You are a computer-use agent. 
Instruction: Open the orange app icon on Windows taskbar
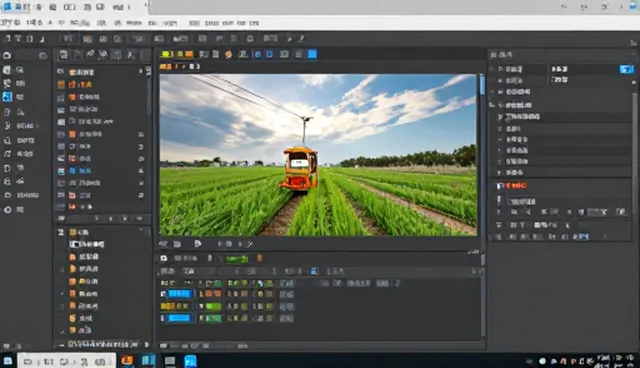127,361
